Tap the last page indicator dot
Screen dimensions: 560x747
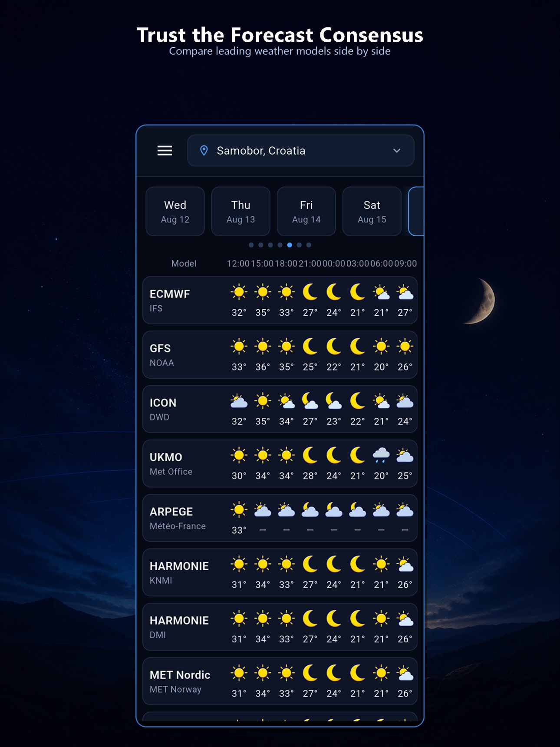click(x=309, y=245)
